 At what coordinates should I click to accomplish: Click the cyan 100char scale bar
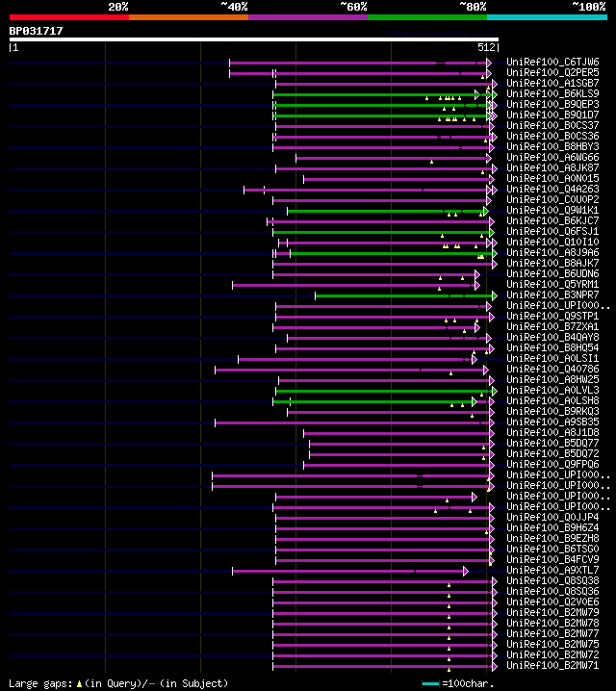pyautogui.click(x=430, y=683)
